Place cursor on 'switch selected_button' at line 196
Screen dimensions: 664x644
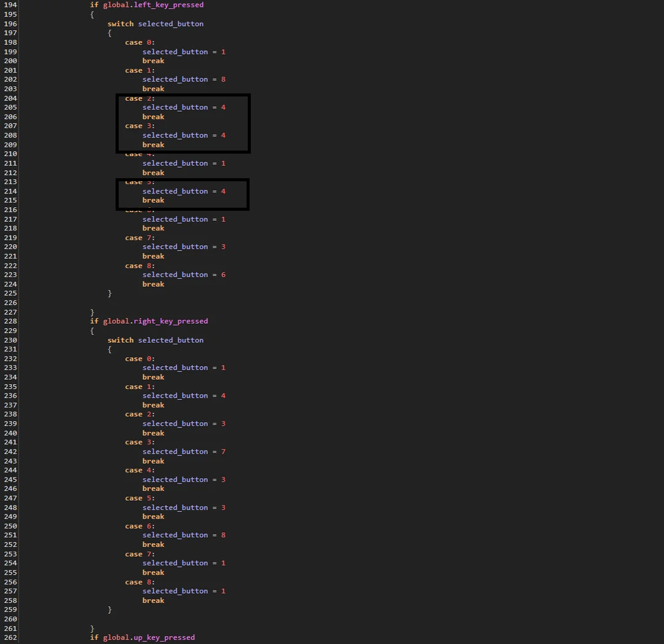pyautogui.click(x=155, y=24)
